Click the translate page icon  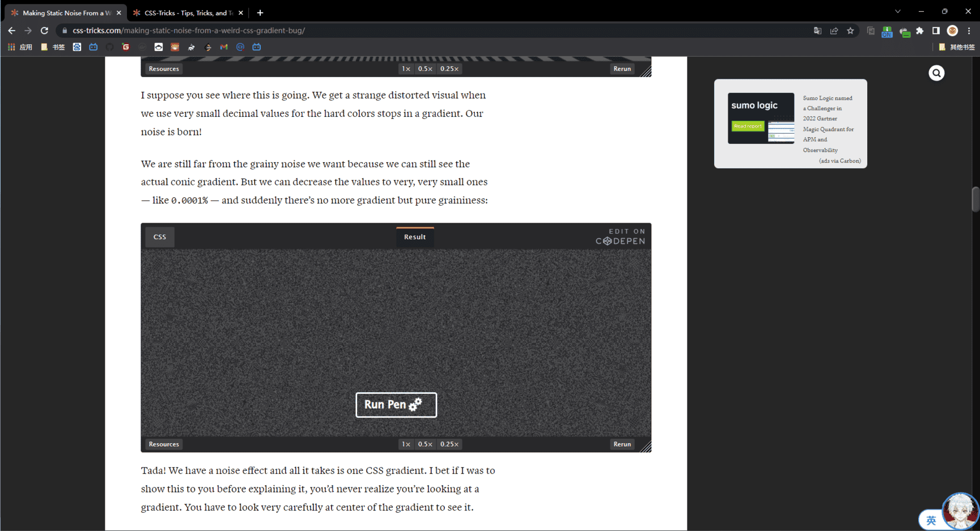click(x=817, y=31)
